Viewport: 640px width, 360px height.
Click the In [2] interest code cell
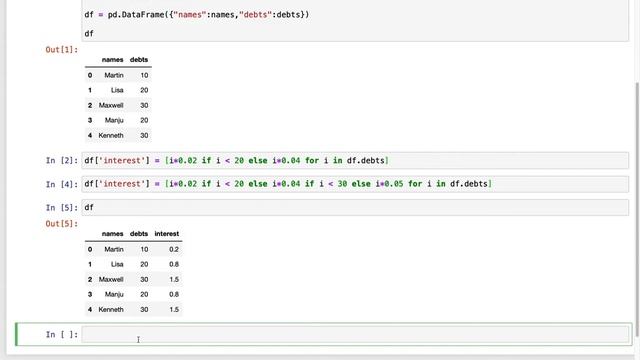click(x=355, y=160)
